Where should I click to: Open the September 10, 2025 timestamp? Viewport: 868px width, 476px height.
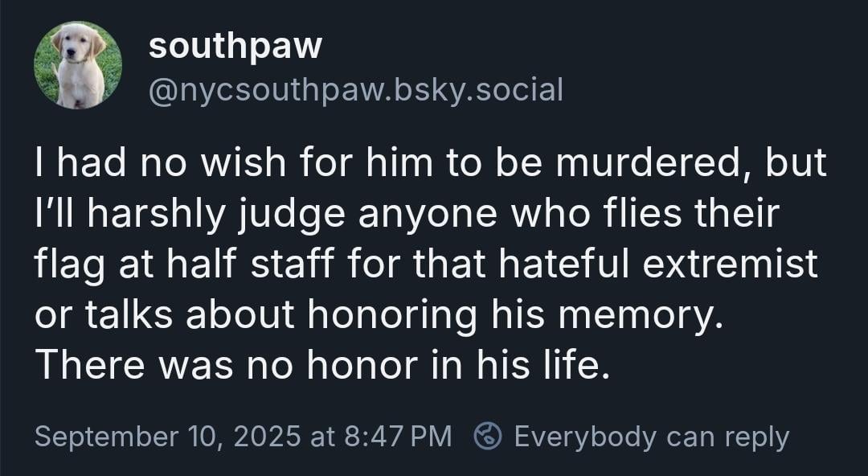[243, 436]
